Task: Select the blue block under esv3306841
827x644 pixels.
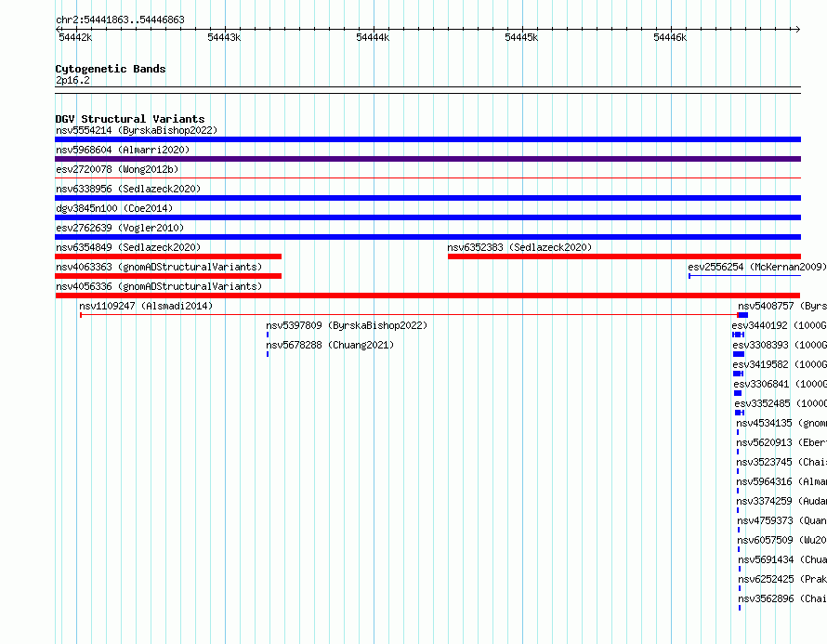Action: 738,393
